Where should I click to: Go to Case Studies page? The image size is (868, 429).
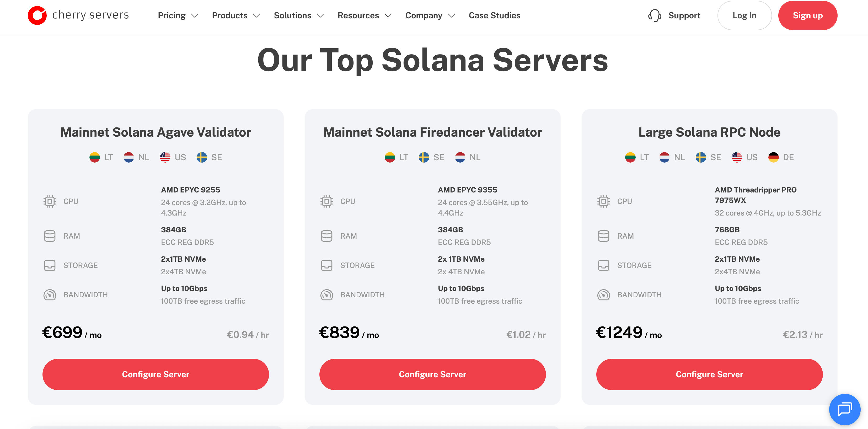[494, 15]
